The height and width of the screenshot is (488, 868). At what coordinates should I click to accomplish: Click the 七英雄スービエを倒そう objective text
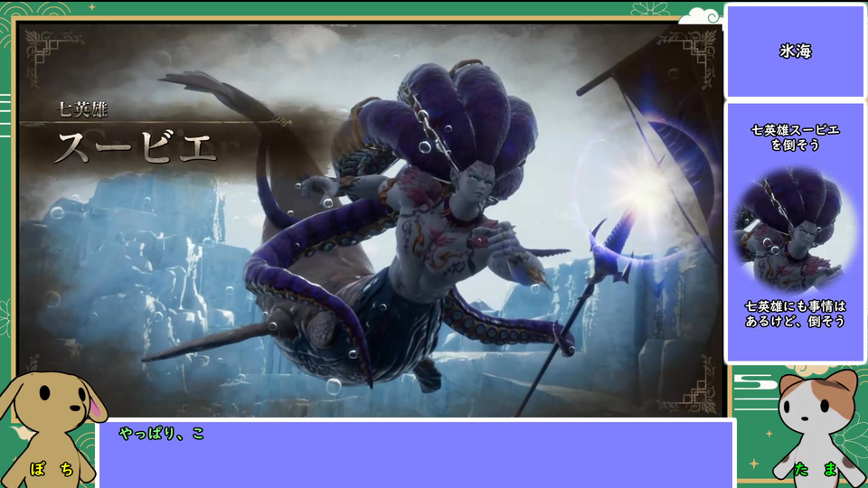pyautogui.click(x=795, y=137)
